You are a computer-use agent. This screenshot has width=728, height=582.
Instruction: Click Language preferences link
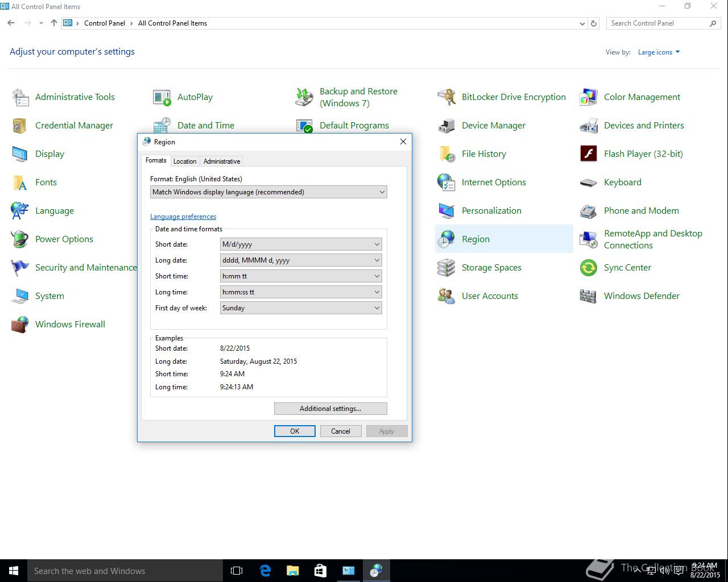tap(183, 217)
